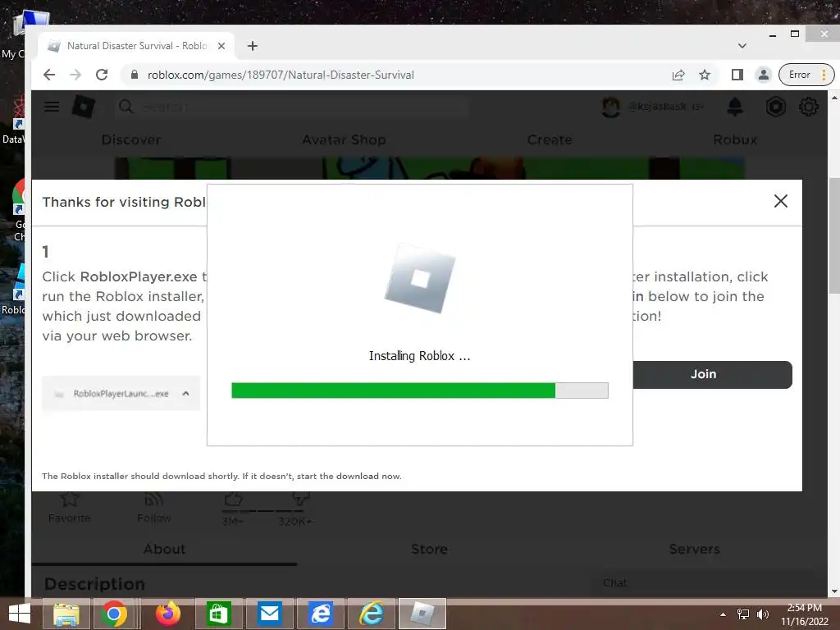Open the Roblox notifications bell

[x=735, y=107]
